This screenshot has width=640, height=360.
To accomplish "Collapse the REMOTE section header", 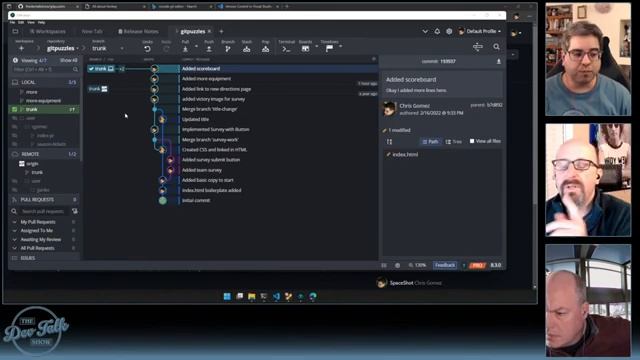I will click(44, 154).
